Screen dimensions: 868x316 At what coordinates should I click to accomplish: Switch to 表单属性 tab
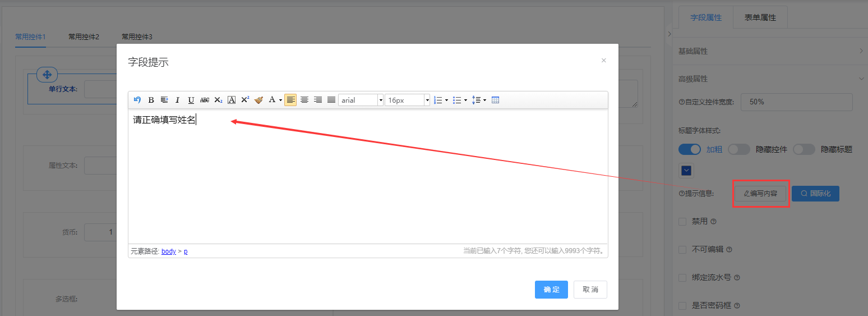(x=760, y=17)
